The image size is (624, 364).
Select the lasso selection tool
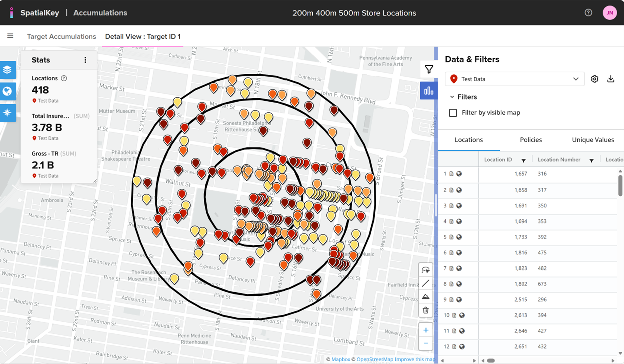[x=426, y=270]
